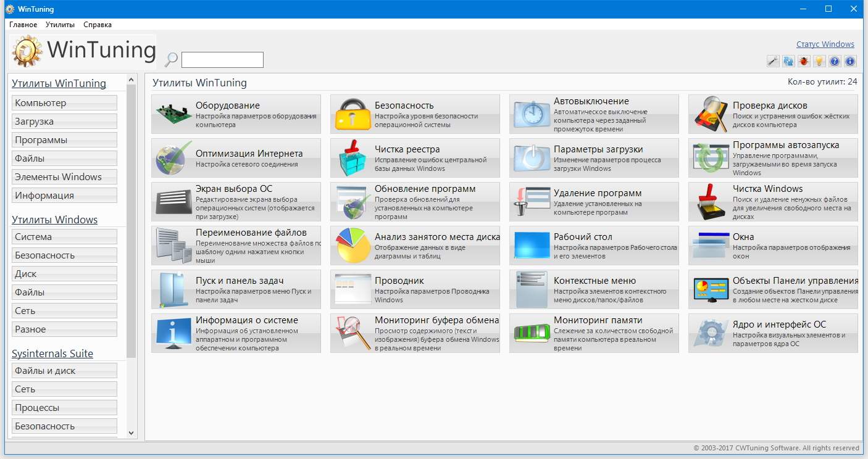Click the magnifier search icon

[171, 60]
